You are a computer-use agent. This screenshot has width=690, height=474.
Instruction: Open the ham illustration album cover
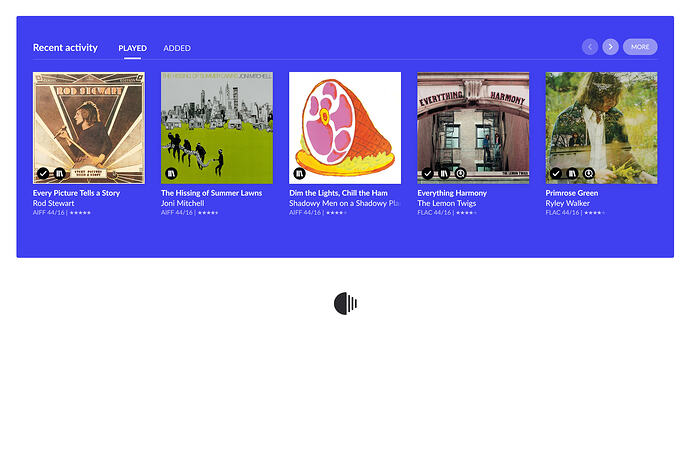345,128
